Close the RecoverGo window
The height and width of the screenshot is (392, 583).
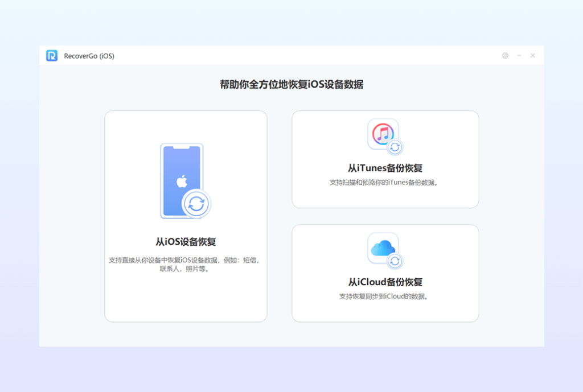(532, 55)
